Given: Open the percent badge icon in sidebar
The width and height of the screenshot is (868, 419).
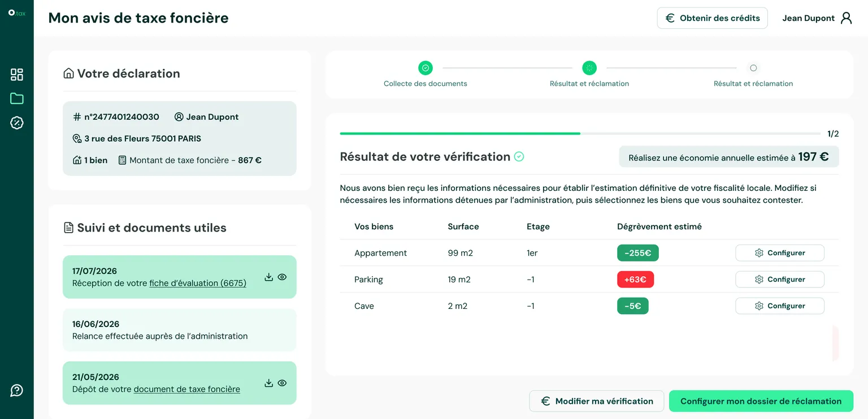Looking at the screenshot, I should pos(17,123).
